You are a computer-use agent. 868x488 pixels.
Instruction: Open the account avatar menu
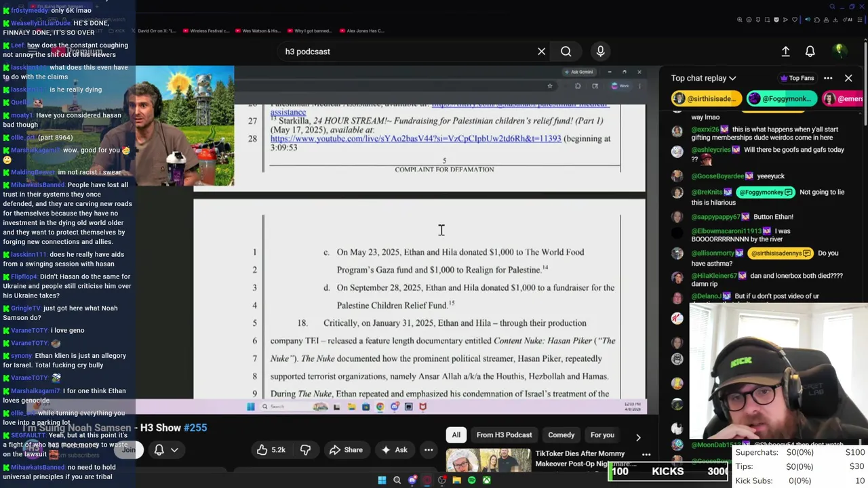pos(839,51)
